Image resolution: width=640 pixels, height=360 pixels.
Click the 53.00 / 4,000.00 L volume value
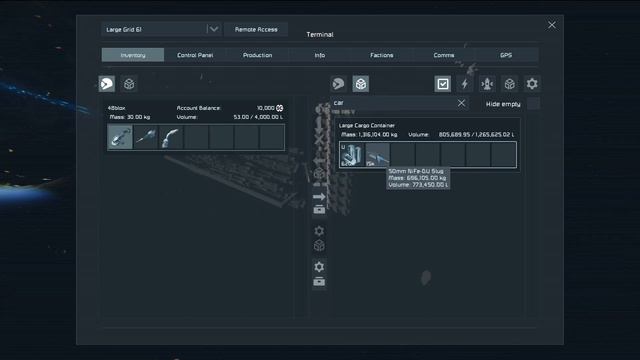click(258, 117)
